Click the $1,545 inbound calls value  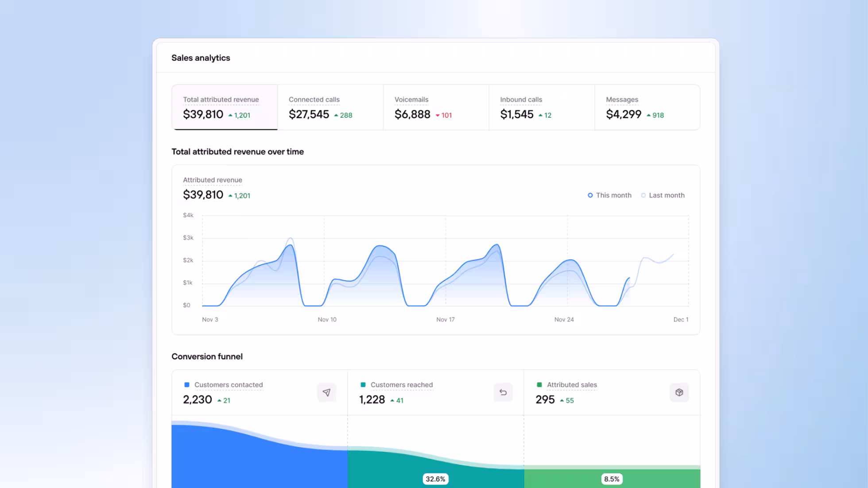tap(517, 115)
